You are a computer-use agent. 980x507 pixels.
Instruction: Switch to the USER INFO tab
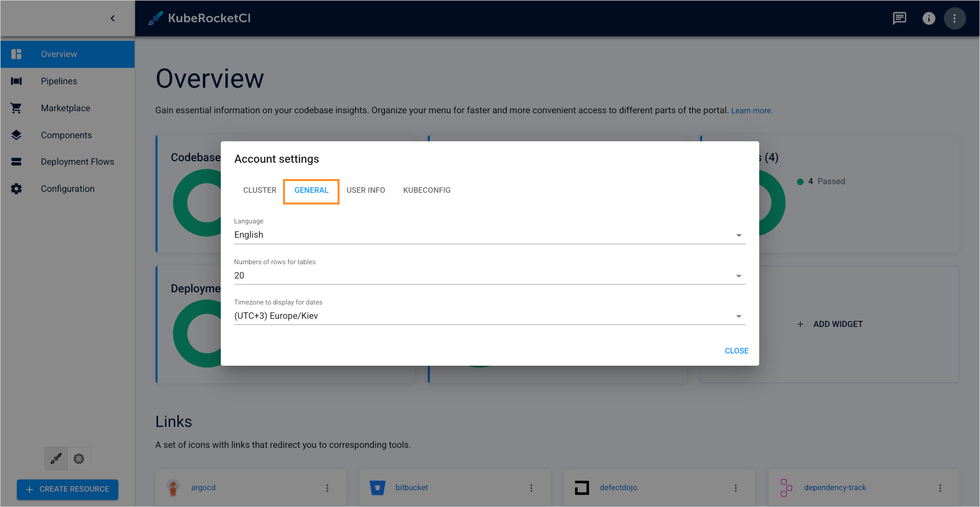(x=366, y=190)
